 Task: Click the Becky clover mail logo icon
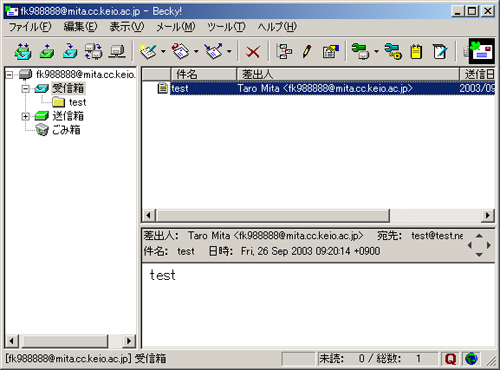pyautogui.click(x=482, y=51)
